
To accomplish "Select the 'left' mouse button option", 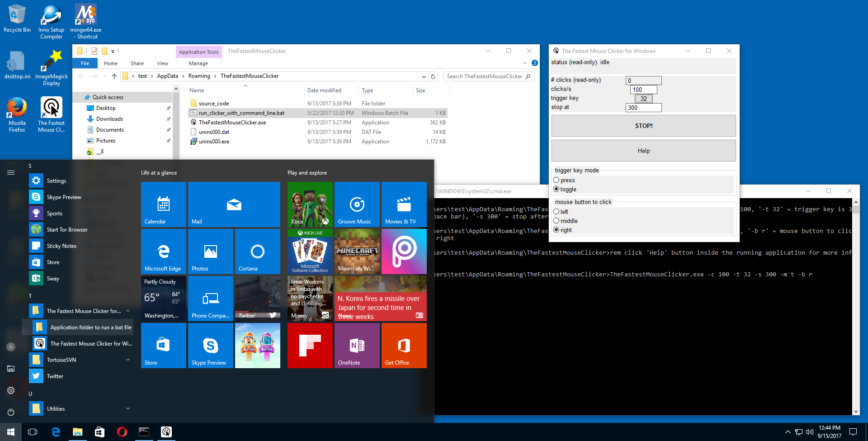I will pyautogui.click(x=557, y=212).
